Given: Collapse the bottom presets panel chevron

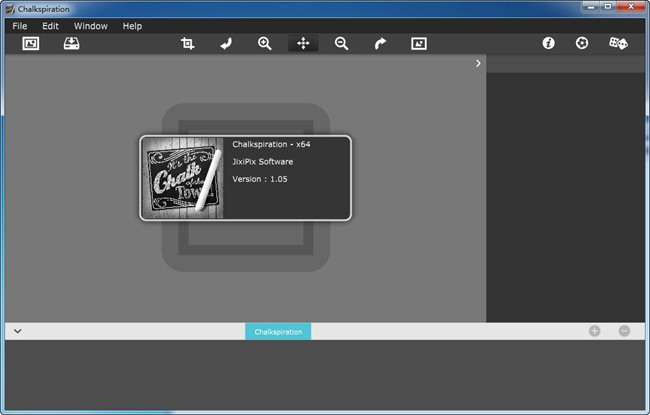Looking at the screenshot, I should click(18, 331).
